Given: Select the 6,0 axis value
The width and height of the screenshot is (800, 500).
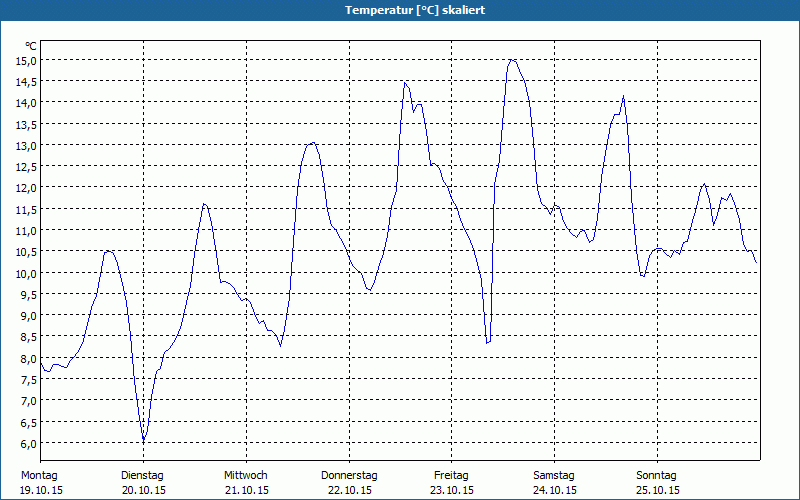Looking at the screenshot, I should coord(29,443).
